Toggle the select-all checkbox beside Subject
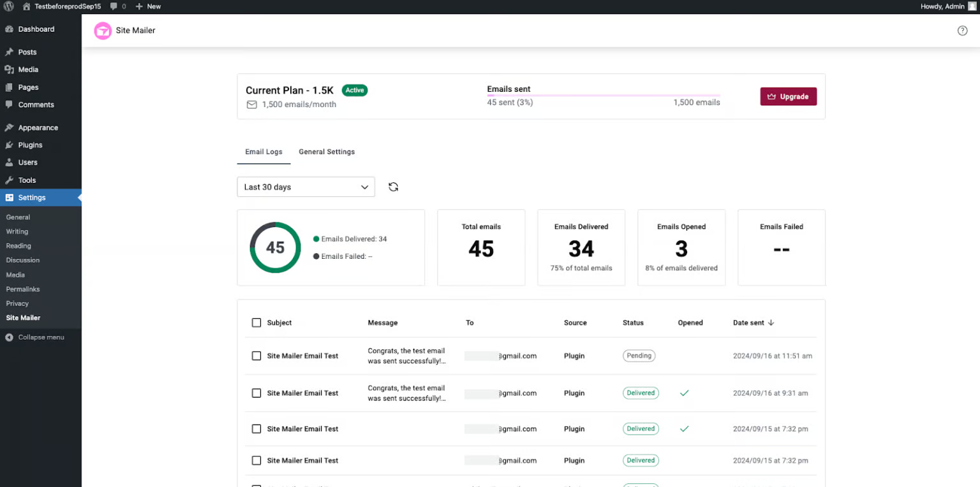Viewport: 980px width, 487px height. pos(256,323)
